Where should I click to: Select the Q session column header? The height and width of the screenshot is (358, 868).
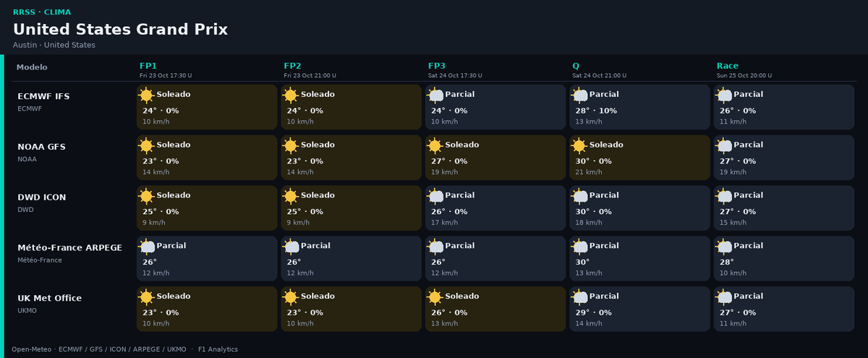pyautogui.click(x=576, y=66)
